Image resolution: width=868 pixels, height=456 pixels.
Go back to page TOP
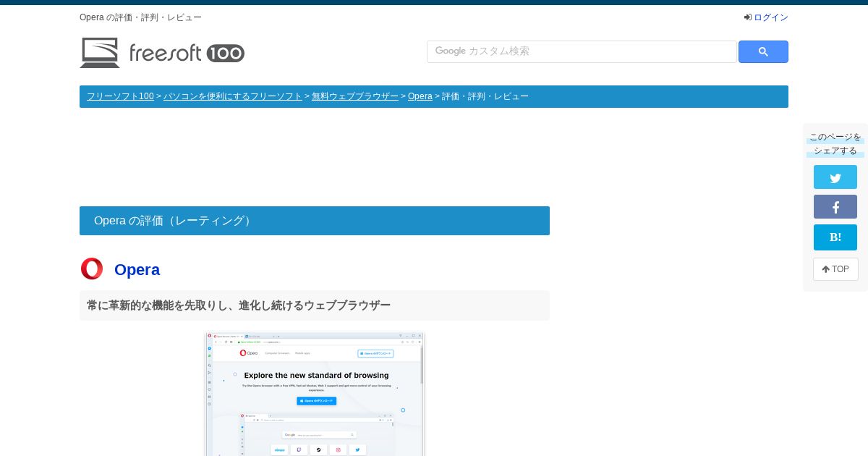835,269
